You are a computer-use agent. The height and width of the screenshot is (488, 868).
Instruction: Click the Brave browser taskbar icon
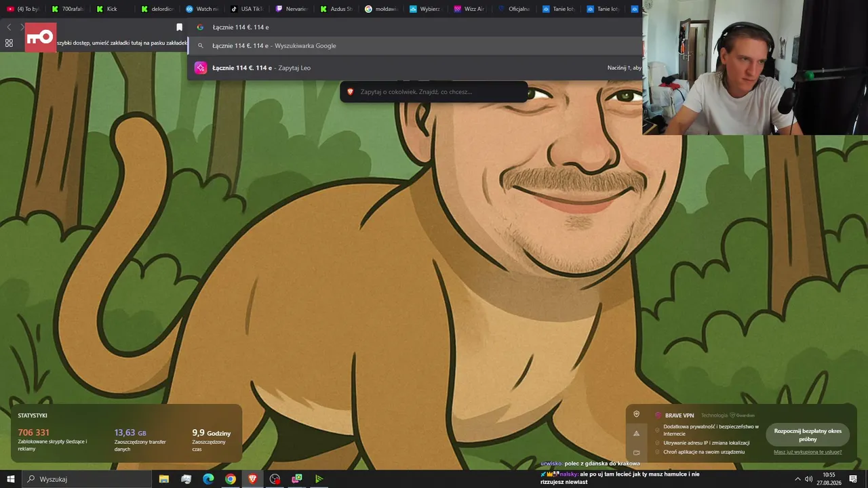tap(253, 479)
